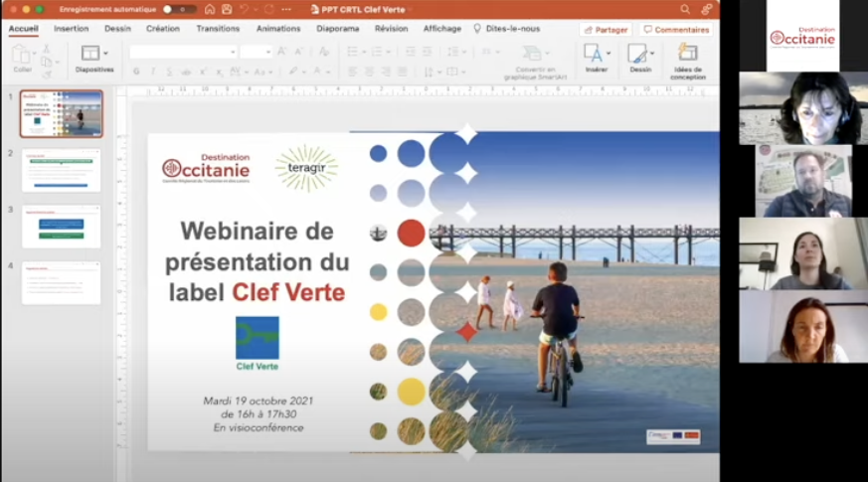The height and width of the screenshot is (482, 868).
Task: Click the text highlight color pen
Action: tap(293, 72)
